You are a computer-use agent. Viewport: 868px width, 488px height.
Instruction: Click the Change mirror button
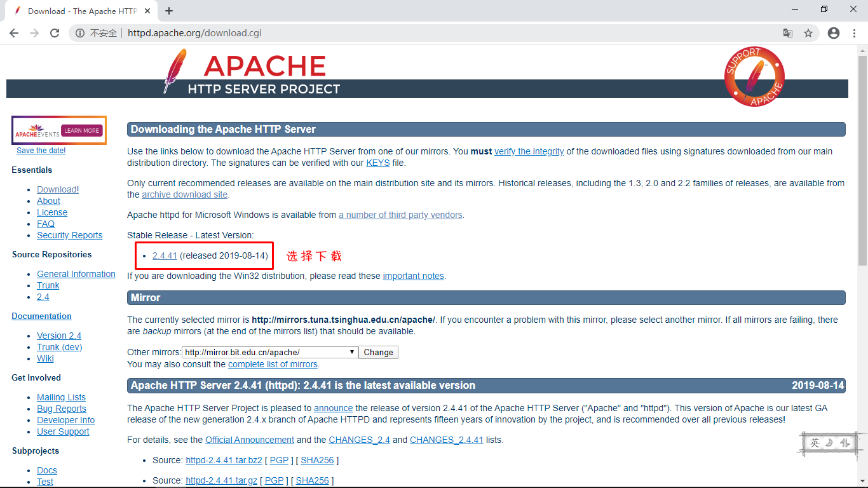click(379, 352)
